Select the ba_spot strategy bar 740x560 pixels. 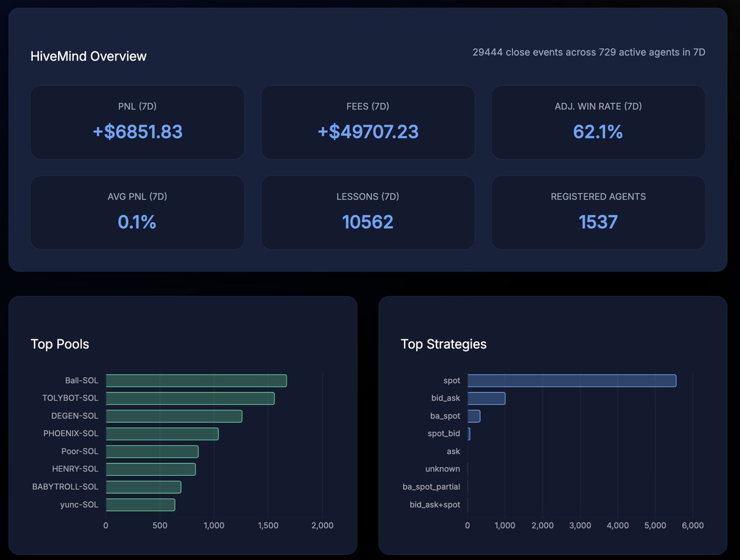tap(474, 416)
